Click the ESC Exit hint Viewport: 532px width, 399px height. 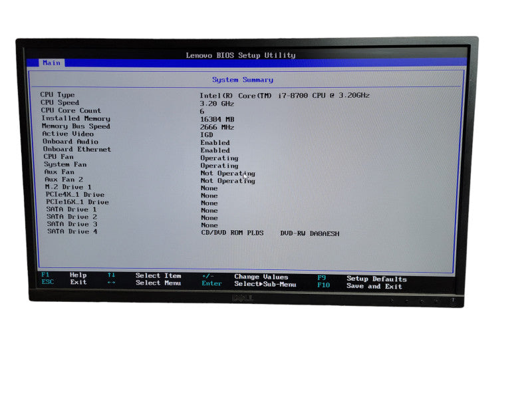point(64,282)
